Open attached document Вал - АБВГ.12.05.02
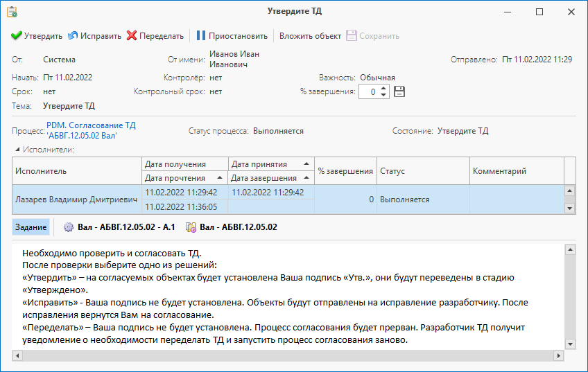This screenshot has height=372, width=588. [232, 227]
